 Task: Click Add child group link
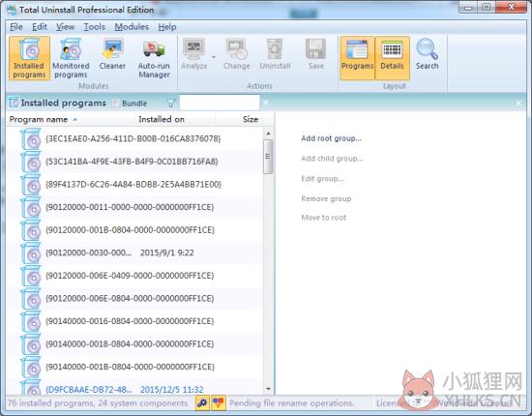click(x=332, y=159)
